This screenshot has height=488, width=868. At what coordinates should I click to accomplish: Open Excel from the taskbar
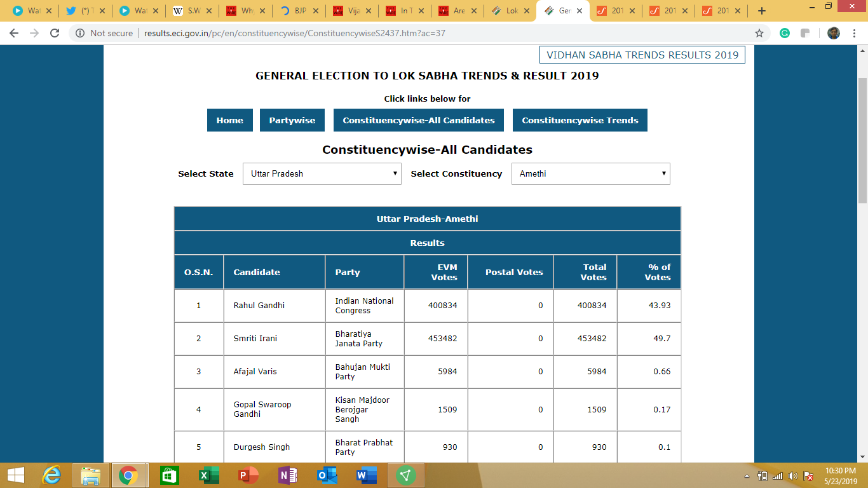tap(208, 475)
